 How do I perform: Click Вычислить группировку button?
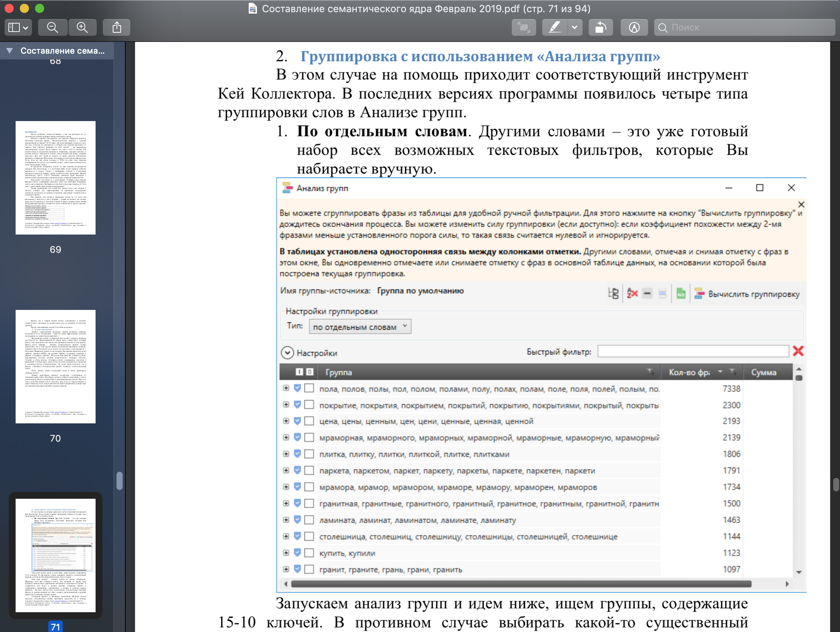(x=747, y=294)
